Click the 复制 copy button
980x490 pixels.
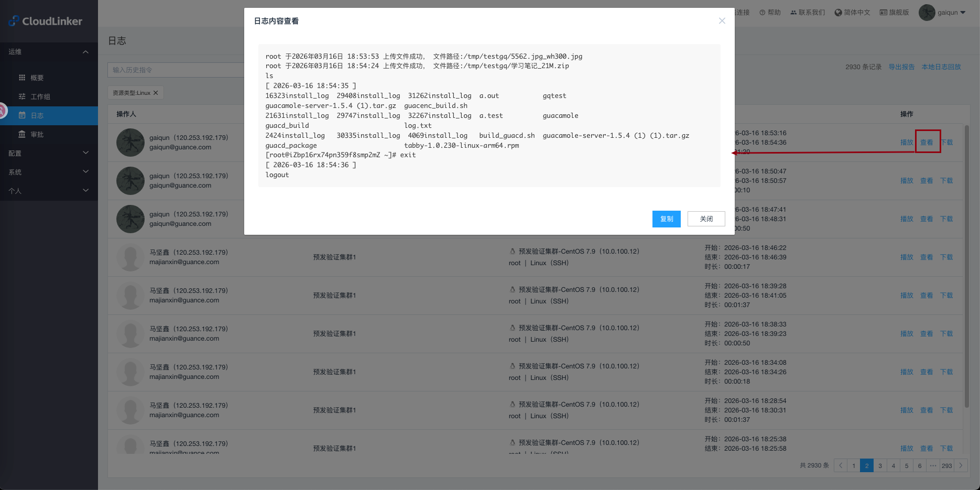[x=666, y=219]
